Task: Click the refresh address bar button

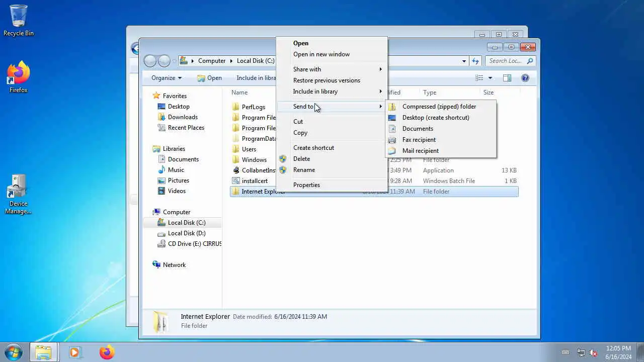Action: point(475,61)
